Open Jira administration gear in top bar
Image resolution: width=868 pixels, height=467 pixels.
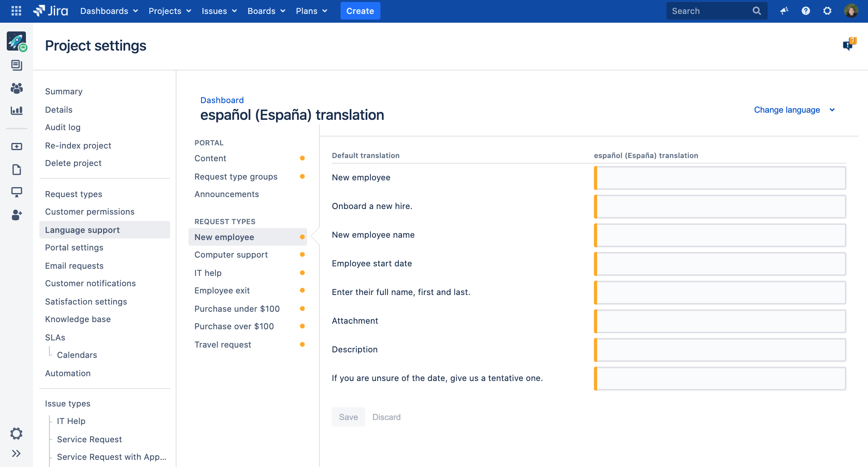tap(827, 11)
